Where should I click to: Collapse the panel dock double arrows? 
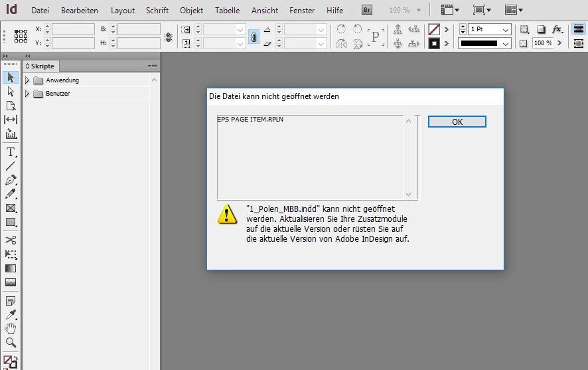(27, 56)
